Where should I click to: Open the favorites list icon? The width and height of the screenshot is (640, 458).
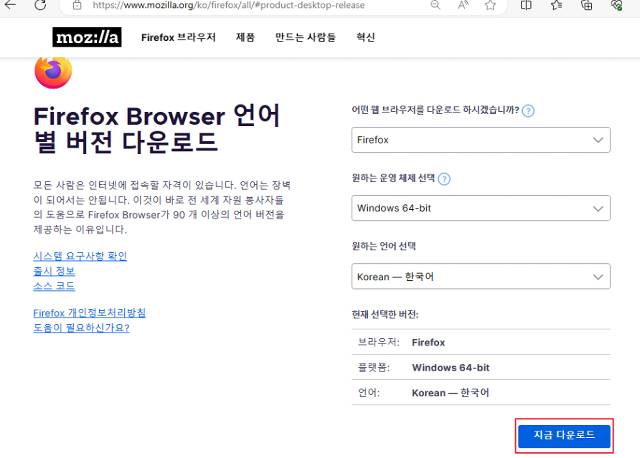(556, 5)
